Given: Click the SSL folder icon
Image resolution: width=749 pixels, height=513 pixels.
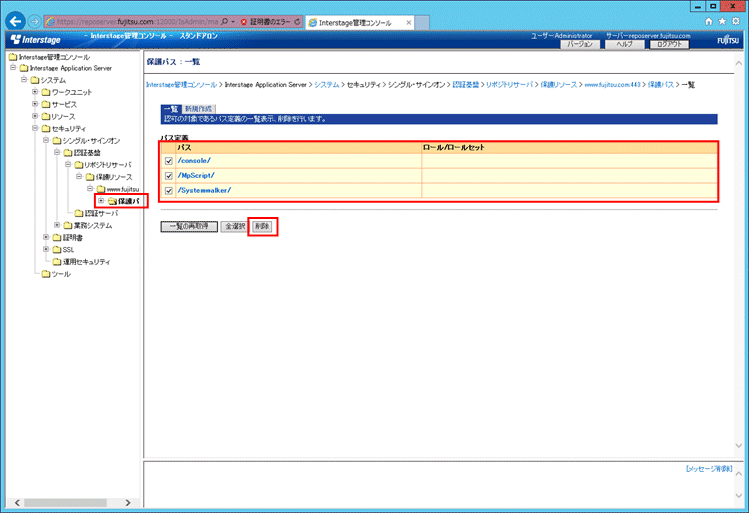Looking at the screenshot, I should coord(57,249).
